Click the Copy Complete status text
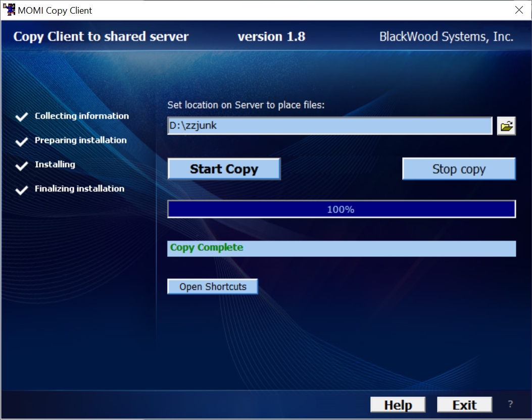This screenshot has width=532, height=420. click(x=207, y=247)
